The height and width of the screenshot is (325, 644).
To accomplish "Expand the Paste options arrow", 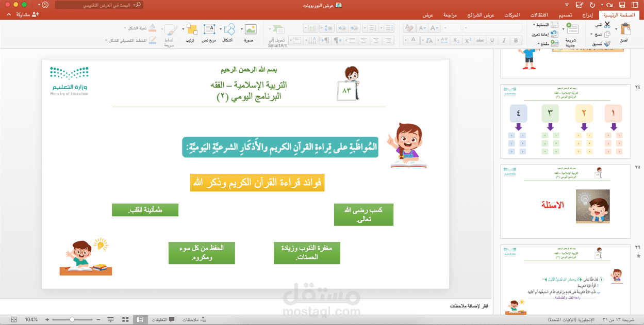I will pos(616,29).
